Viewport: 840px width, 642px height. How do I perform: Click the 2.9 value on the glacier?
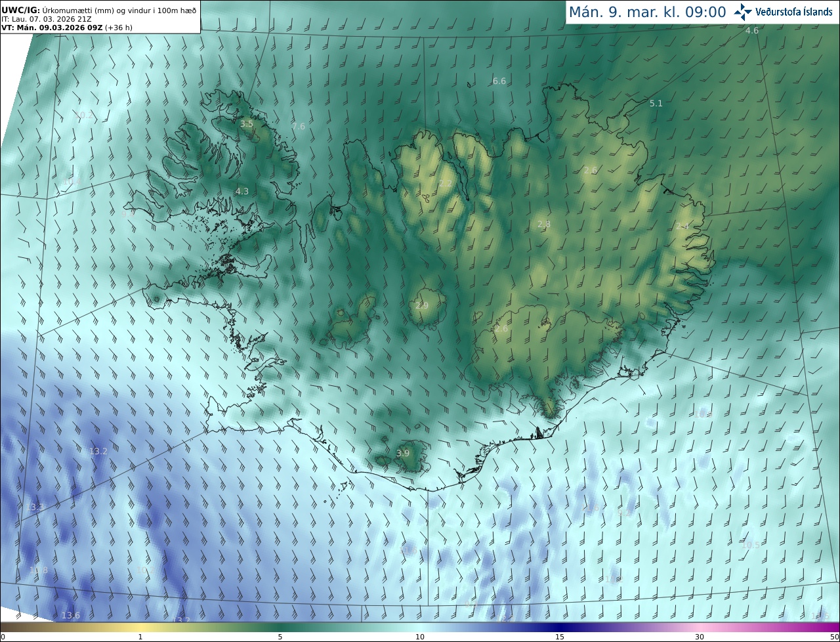point(422,305)
